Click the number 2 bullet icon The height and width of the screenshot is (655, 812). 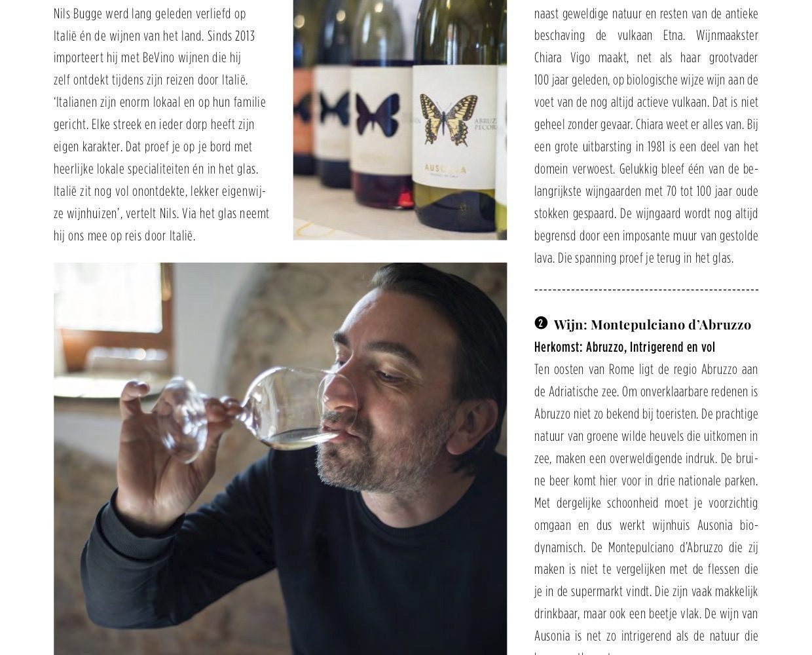tap(540, 323)
